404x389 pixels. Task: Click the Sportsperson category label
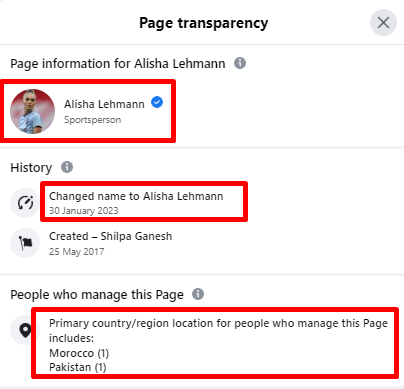pos(93,120)
